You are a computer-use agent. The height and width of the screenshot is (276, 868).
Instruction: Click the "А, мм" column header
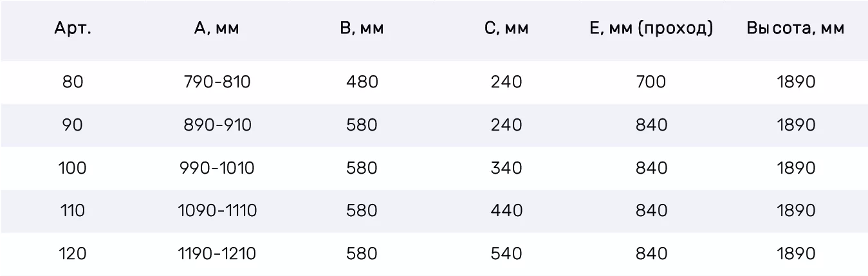click(x=216, y=29)
